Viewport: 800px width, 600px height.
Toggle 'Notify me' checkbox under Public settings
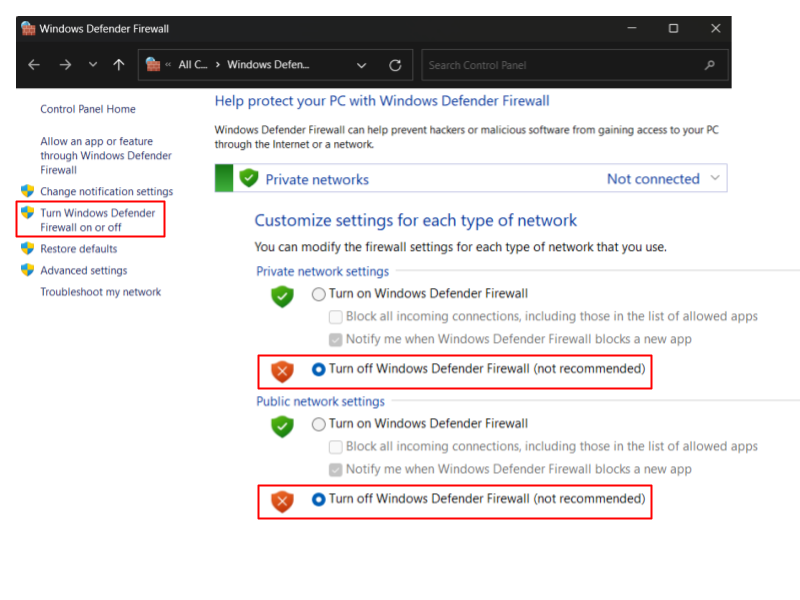coord(336,470)
